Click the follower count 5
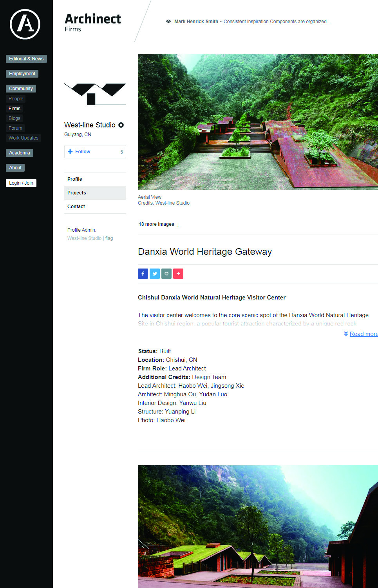The width and height of the screenshot is (378, 588). point(121,152)
